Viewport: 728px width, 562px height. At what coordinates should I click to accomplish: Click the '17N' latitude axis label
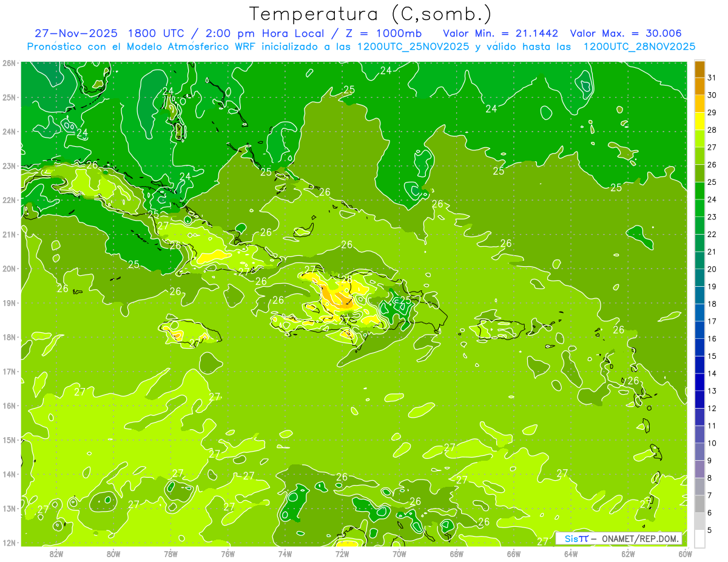point(9,372)
